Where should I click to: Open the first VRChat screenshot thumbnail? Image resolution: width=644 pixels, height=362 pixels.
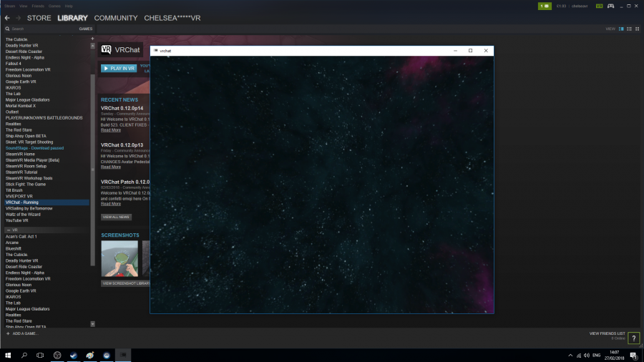pyautogui.click(x=119, y=258)
